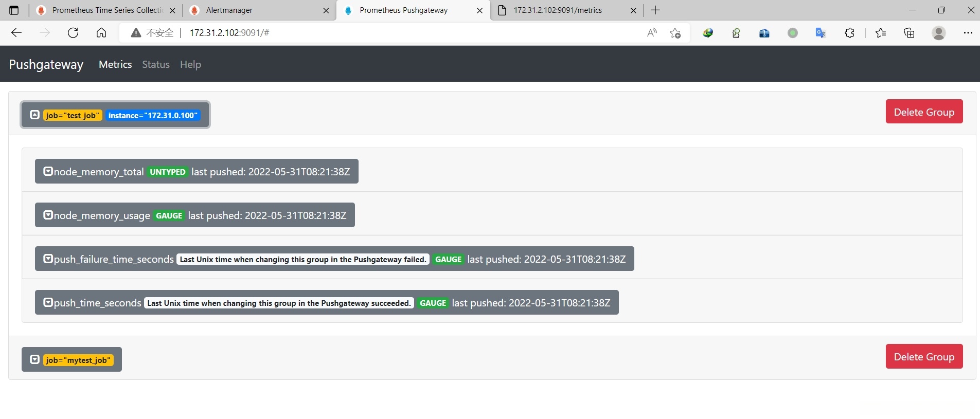Click the push_failure_time_seconds help description
The width and height of the screenshot is (980, 419).
303,259
